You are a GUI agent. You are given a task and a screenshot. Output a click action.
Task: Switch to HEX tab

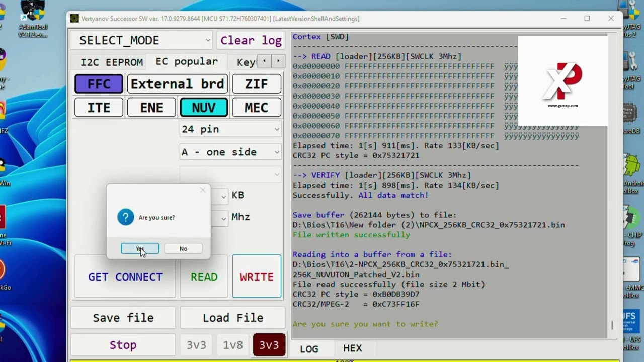pos(353,348)
